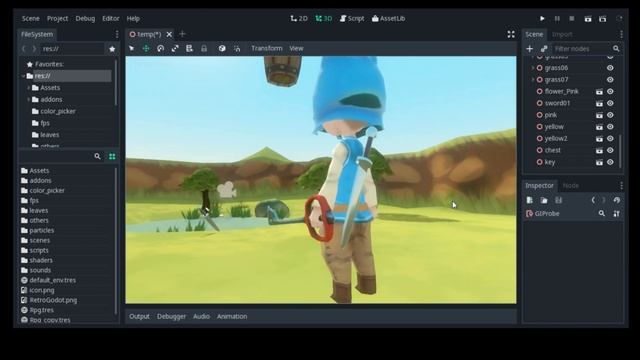Expand addons folder in FileSystem tree
This screenshot has height=360, width=640.
pos(28,100)
